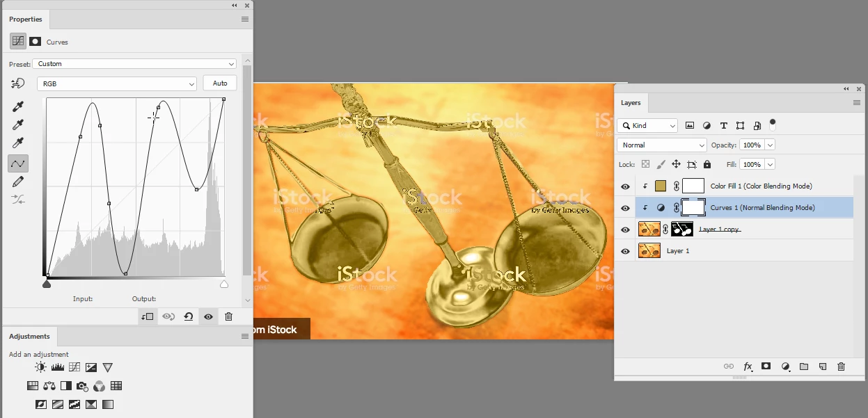The height and width of the screenshot is (418, 868).
Task: Pick the white point eyedropper
Action: pos(19,143)
